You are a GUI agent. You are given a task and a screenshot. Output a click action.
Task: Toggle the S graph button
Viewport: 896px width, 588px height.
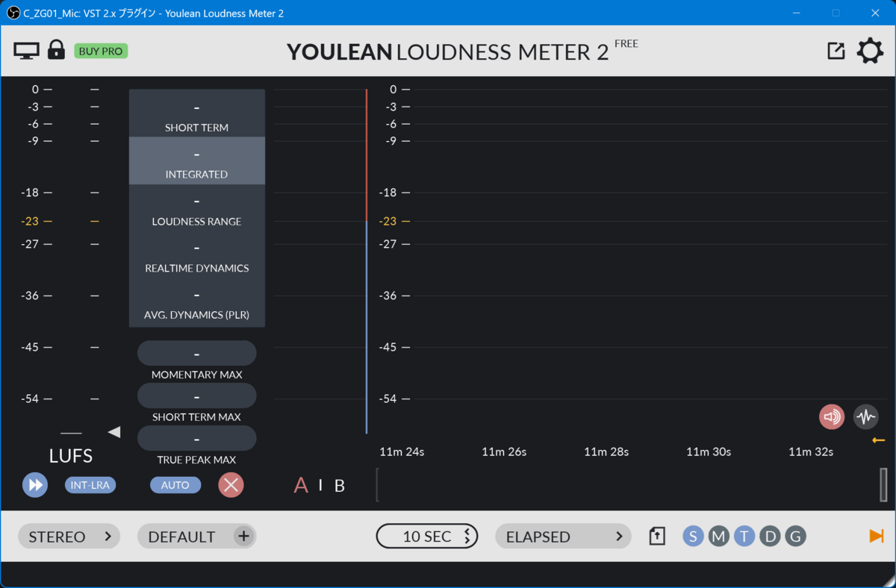point(693,537)
